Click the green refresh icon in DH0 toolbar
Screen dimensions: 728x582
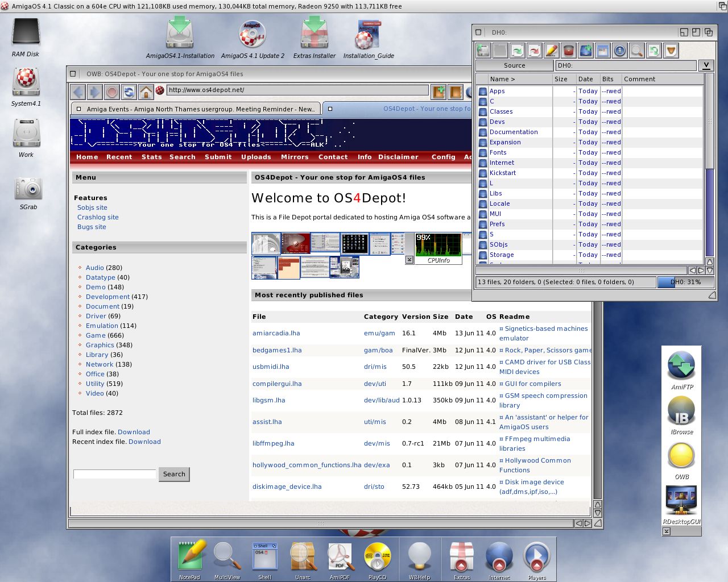[654, 51]
